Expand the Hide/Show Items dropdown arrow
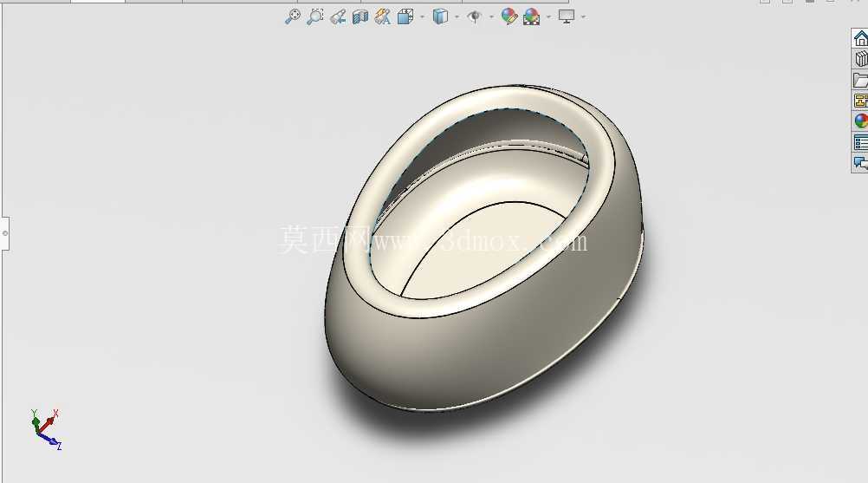Screen dimensions: 868x483 pyautogui.click(x=491, y=16)
